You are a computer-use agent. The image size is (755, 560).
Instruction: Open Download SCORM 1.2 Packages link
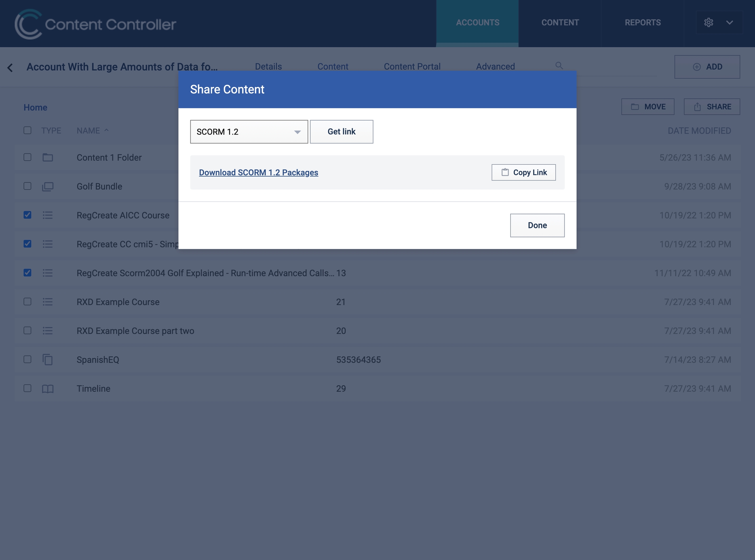[259, 172]
